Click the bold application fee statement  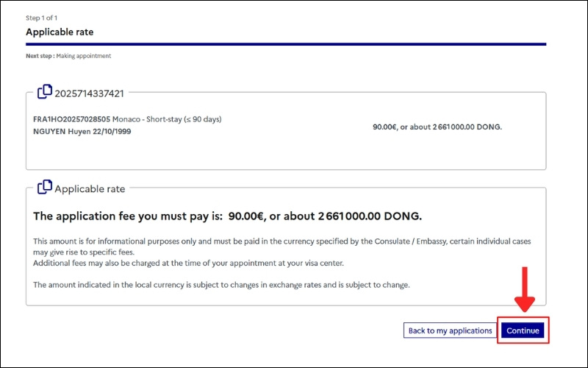pyautogui.click(x=228, y=216)
